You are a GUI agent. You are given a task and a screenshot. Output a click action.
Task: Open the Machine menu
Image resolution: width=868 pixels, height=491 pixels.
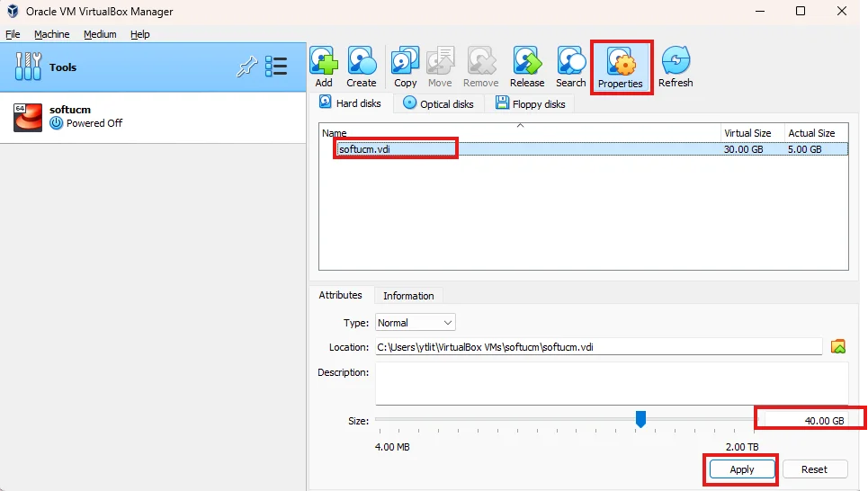pos(52,34)
